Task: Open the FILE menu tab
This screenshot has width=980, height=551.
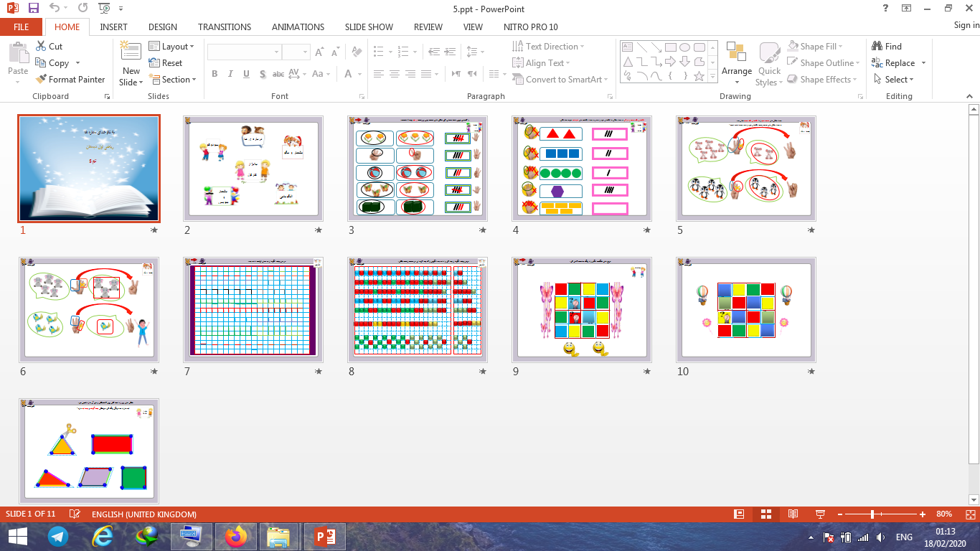Action: pyautogui.click(x=22, y=27)
